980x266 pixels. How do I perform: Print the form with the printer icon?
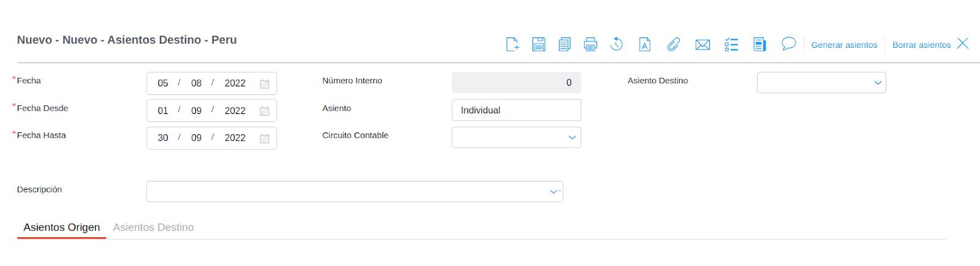coord(590,44)
